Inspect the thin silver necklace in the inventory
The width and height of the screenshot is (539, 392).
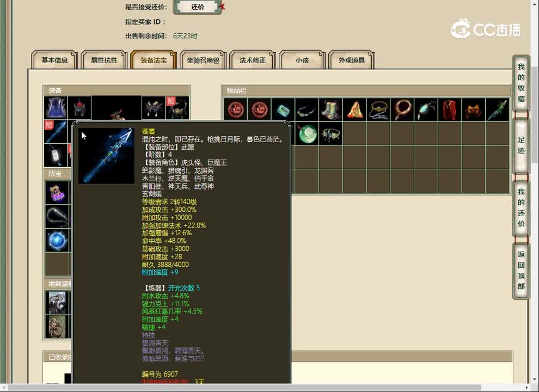(307, 109)
